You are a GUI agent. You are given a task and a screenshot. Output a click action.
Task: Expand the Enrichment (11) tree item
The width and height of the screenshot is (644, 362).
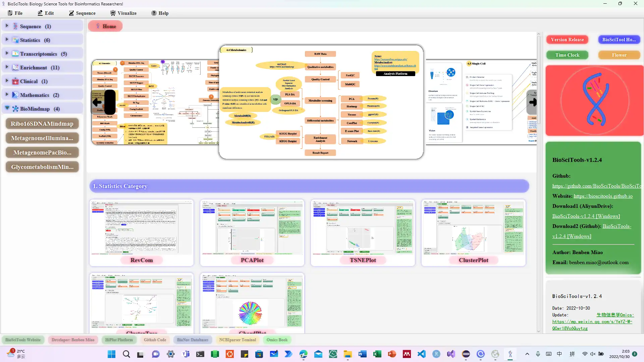pyautogui.click(x=7, y=67)
